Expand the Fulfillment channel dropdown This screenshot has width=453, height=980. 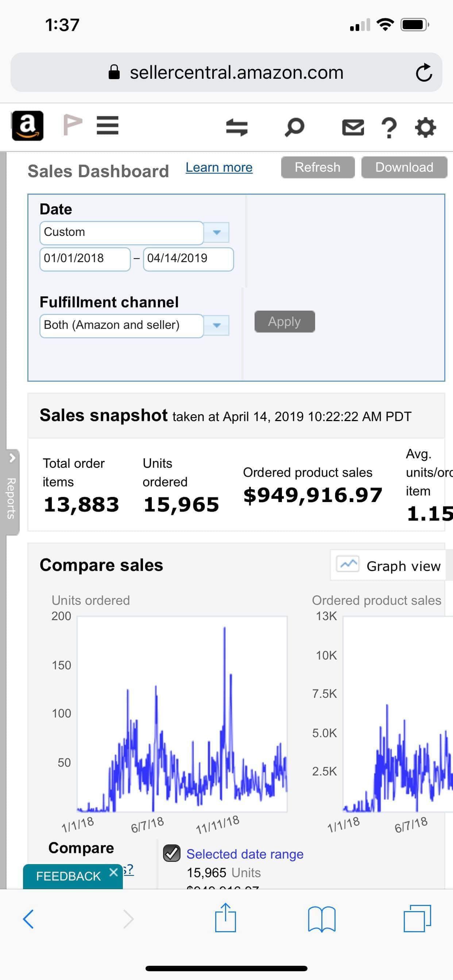216,326
